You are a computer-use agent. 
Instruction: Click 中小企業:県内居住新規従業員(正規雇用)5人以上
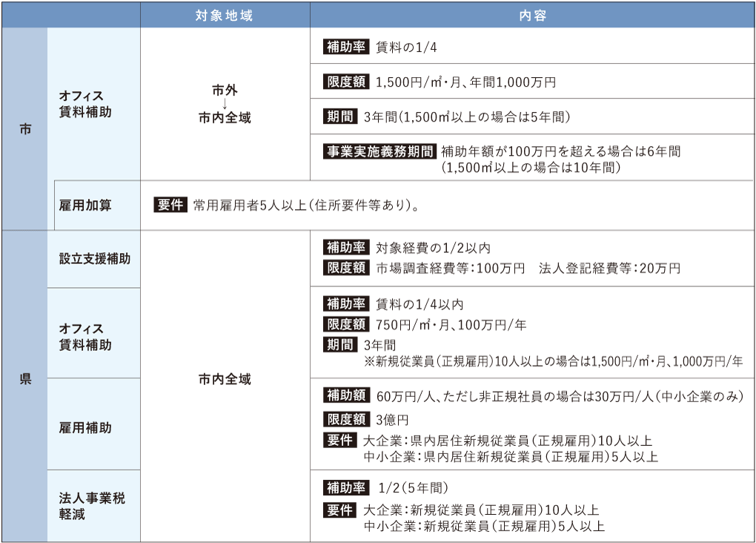[x=511, y=457]
